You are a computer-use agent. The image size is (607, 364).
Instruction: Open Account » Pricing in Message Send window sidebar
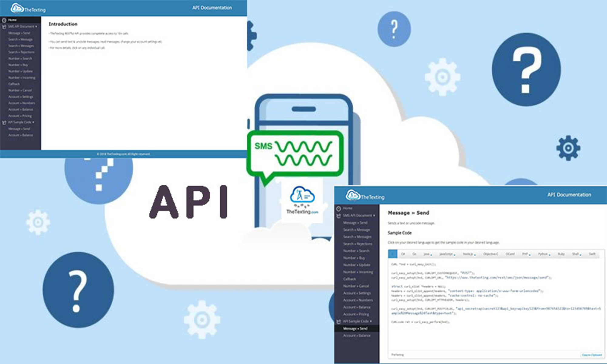[x=356, y=314]
